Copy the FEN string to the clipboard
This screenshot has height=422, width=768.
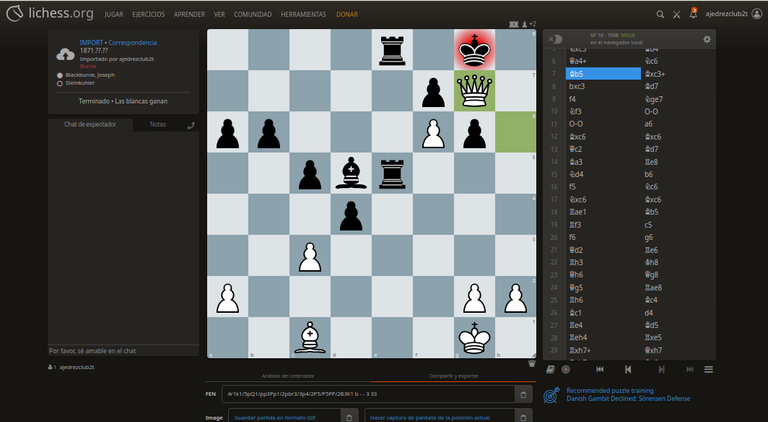pyautogui.click(x=523, y=394)
